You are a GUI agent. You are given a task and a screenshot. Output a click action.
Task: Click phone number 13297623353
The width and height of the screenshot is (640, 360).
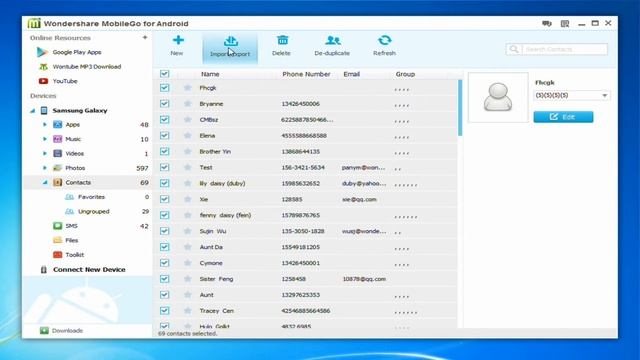(301, 295)
